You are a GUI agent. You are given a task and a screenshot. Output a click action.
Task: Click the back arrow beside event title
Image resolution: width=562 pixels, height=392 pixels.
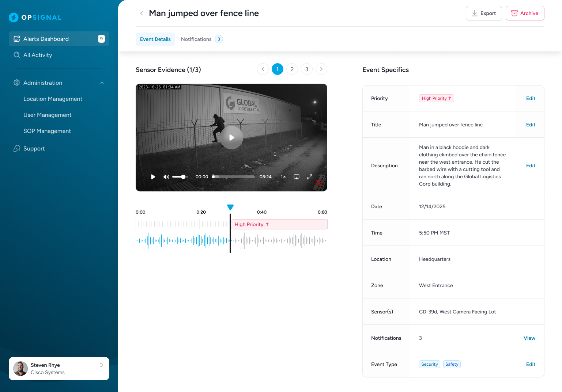click(142, 13)
